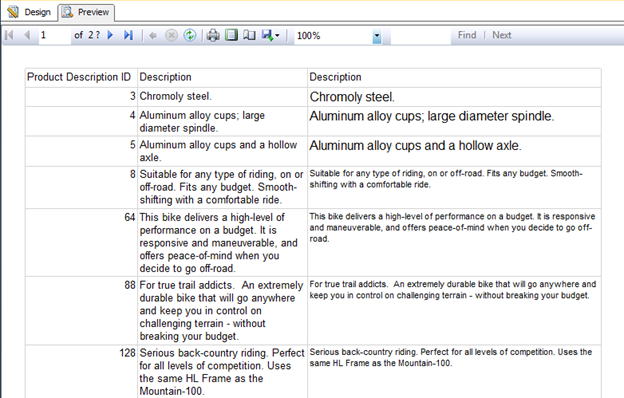Click the current page number field

(54, 35)
